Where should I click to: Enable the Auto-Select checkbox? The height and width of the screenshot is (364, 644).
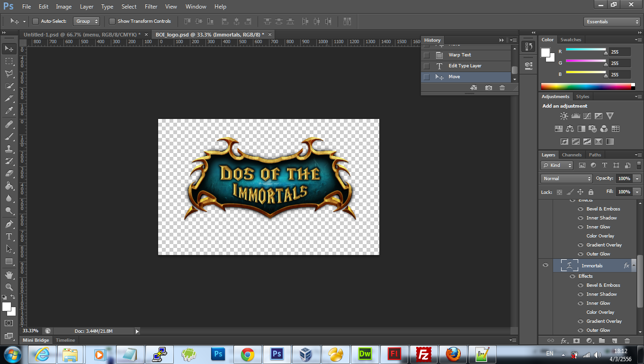36,21
